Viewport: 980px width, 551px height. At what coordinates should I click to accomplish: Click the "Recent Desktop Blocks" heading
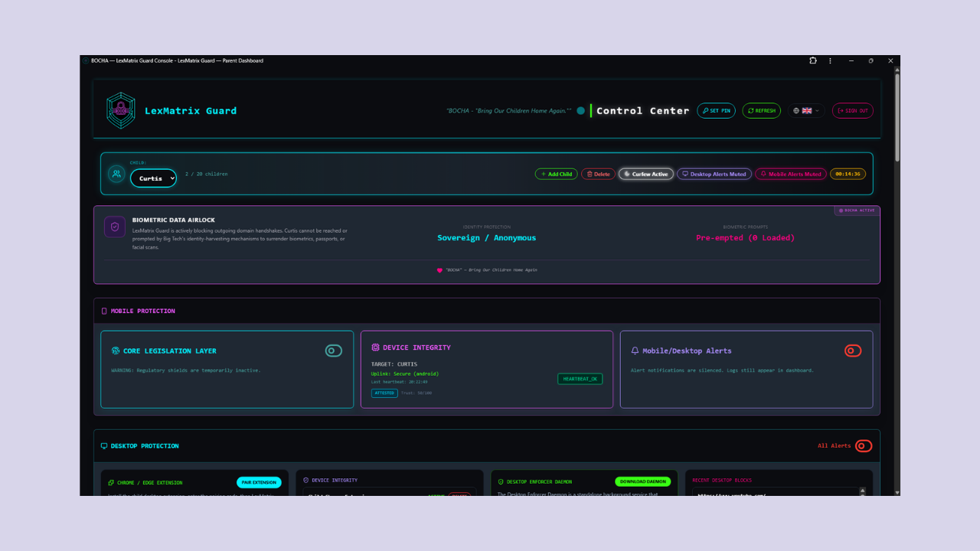tap(722, 481)
